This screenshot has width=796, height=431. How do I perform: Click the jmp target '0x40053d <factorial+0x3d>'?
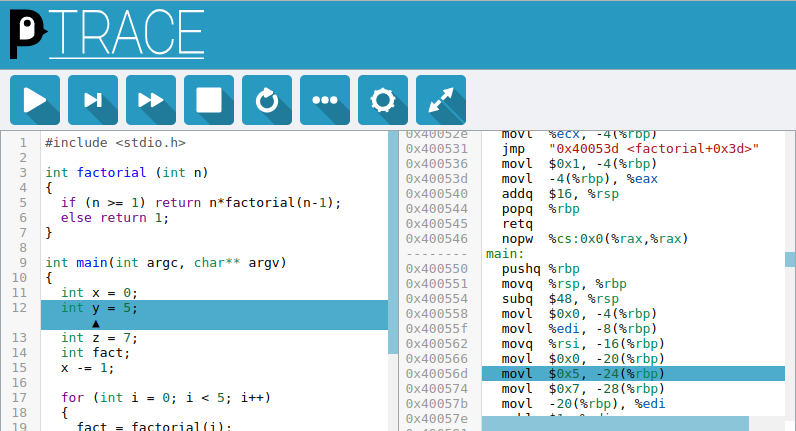click(x=654, y=149)
